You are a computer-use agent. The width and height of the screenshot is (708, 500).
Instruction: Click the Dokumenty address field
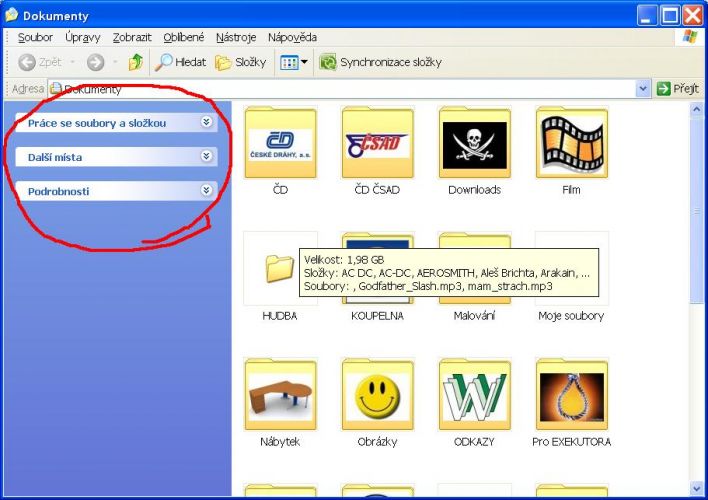[342, 89]
